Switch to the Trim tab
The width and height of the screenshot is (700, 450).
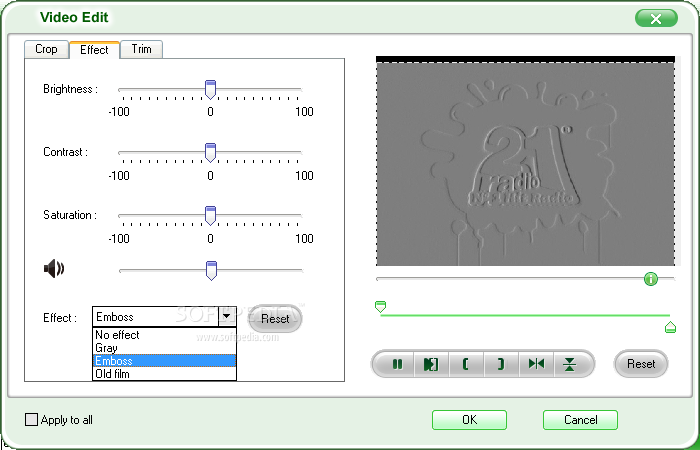141,49
